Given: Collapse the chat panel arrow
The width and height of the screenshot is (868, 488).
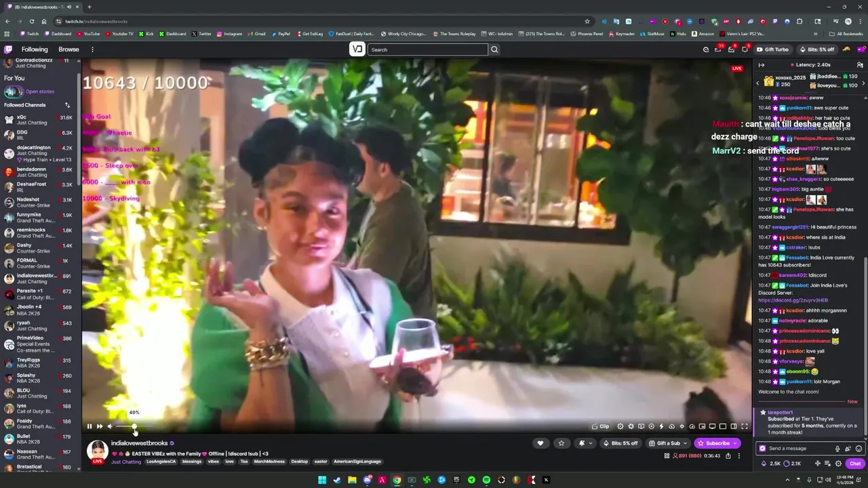Looking at the screenshot, I should coord(761,65).
